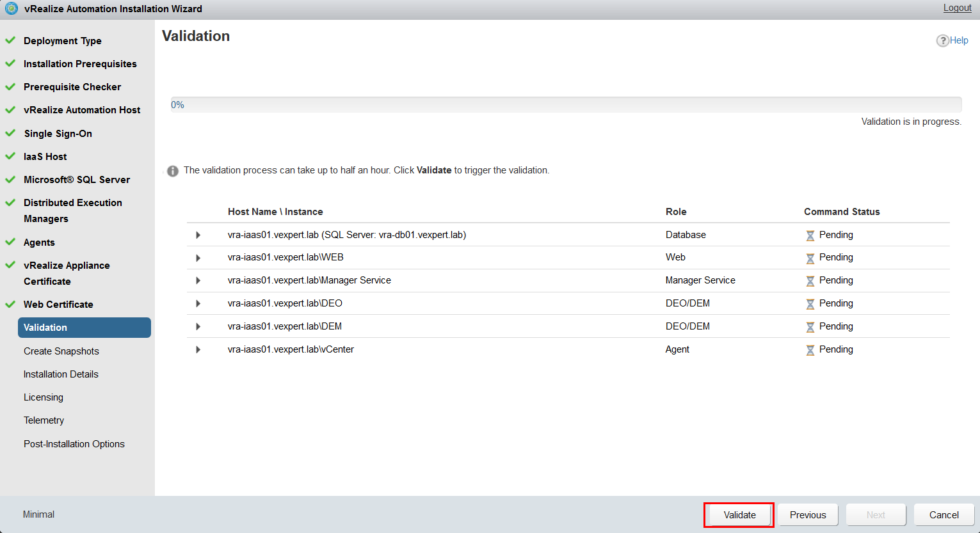Open Microsoft SQL Server step
980x533 pixels.
coord(77,180)
